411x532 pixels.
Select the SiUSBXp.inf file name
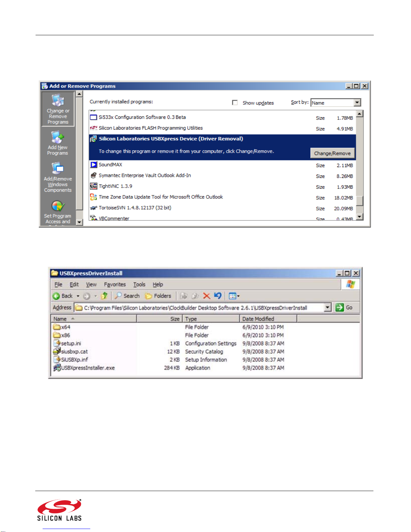74,360
